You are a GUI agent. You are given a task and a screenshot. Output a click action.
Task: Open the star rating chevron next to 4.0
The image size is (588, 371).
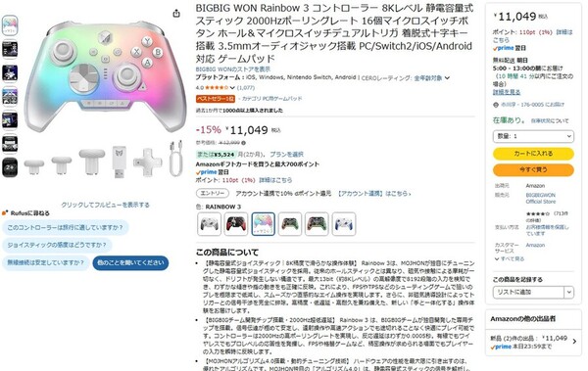[x=232, y=88]
